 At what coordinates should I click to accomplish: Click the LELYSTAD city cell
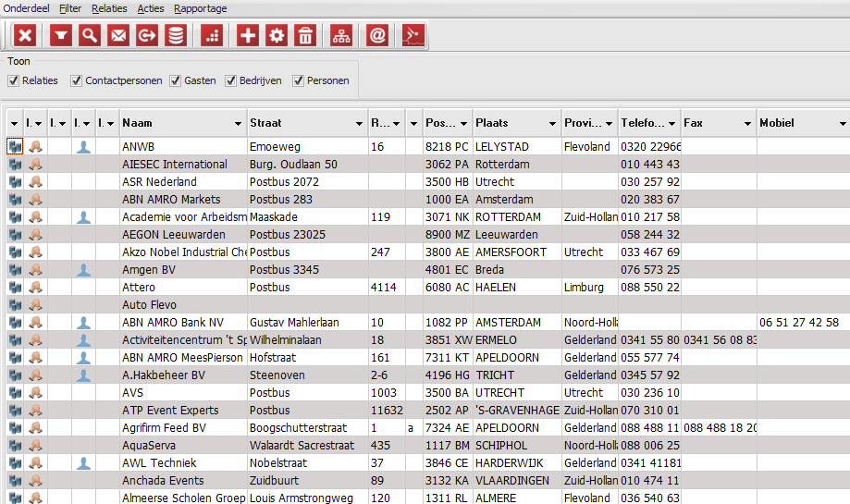click(517, 147)
